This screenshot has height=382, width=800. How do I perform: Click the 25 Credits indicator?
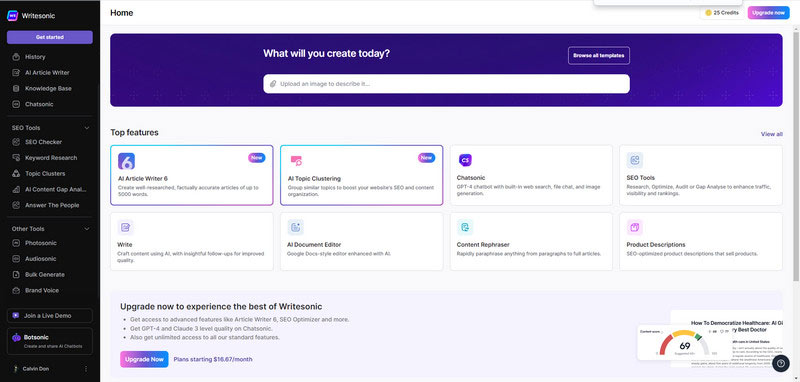pos(722,13)
